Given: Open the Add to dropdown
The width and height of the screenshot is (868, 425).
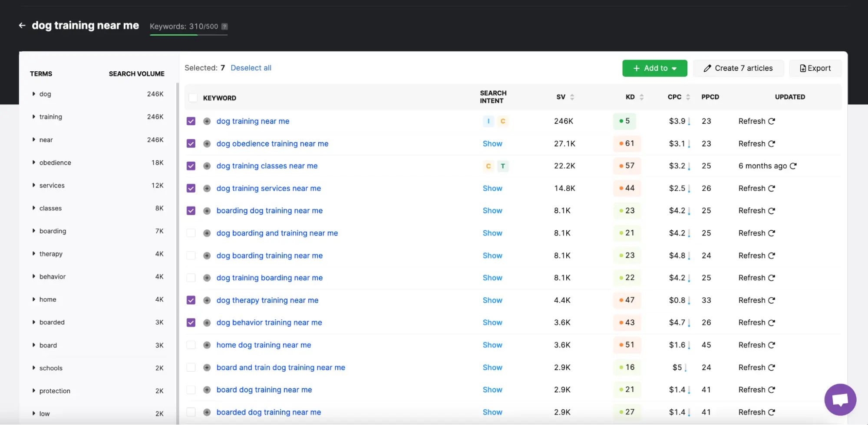Looking at the screenshot, I should tap(655, 68).
